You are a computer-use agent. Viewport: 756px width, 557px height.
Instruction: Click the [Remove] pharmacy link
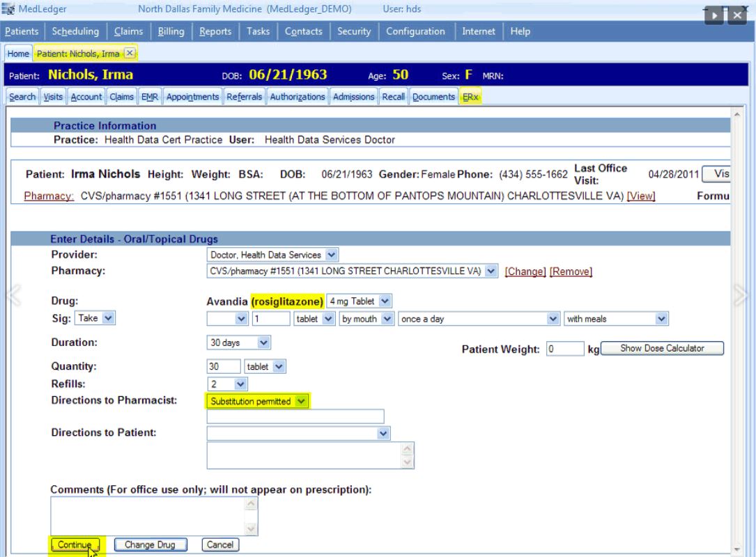[571, 272]
